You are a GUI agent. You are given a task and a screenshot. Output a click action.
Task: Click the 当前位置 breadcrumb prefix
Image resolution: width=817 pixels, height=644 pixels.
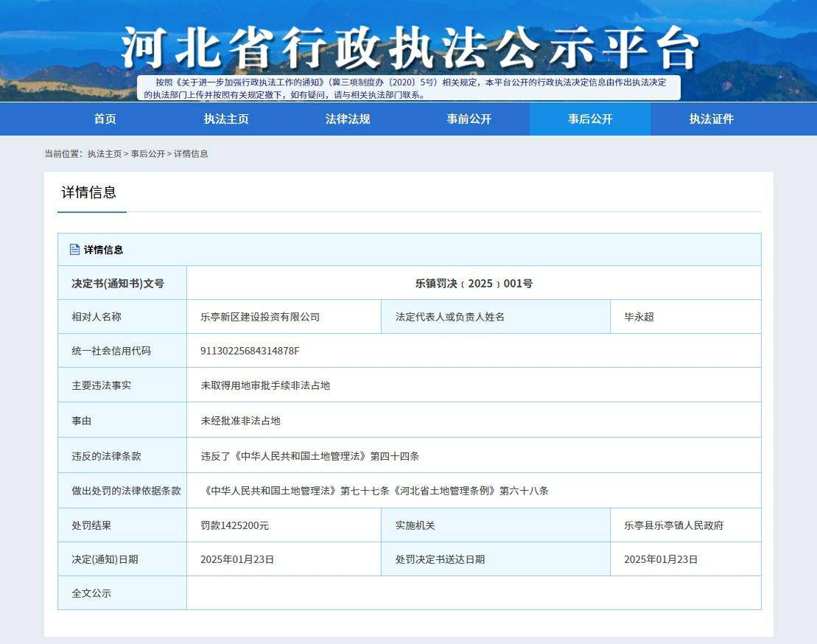[63, 154]
